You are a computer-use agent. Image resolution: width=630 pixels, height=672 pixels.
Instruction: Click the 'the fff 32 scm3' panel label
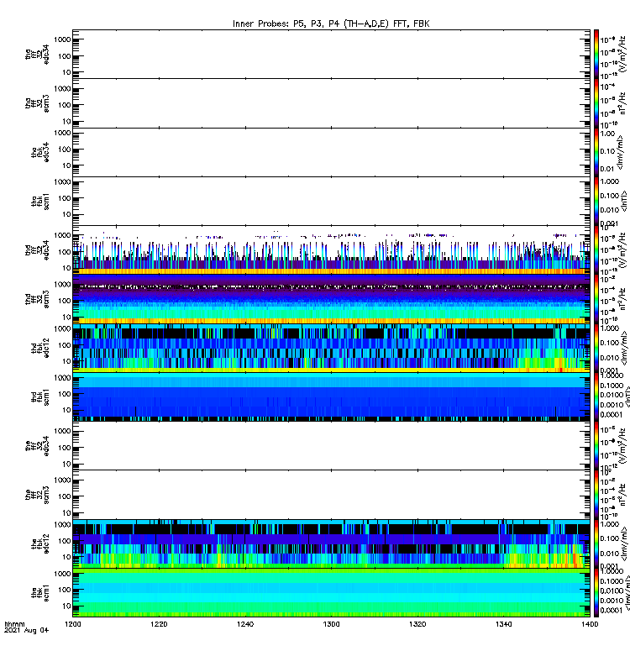pos(37,495)
